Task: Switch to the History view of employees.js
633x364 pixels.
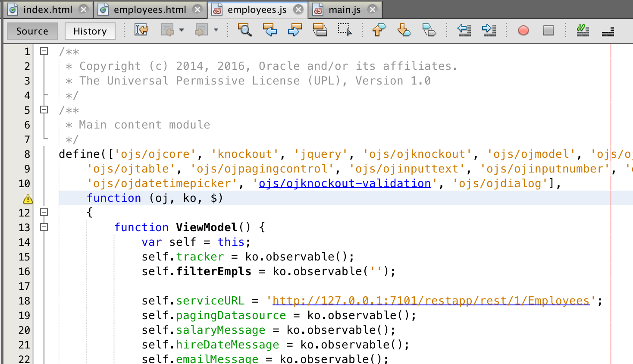Action: pos(89,31)
